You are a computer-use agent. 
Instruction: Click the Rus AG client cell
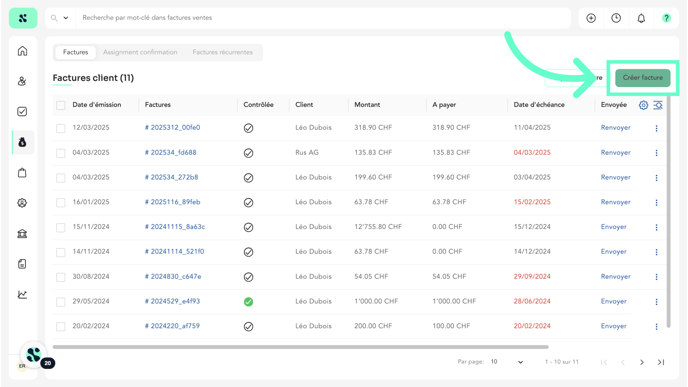307,153
